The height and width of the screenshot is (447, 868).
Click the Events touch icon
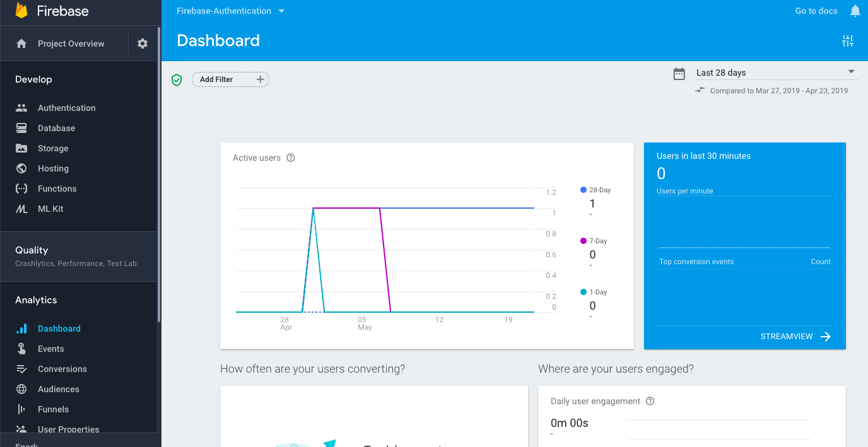point(21,349)
